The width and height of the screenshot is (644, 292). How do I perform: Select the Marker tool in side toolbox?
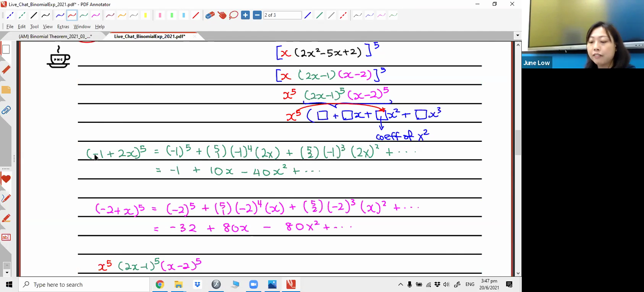(x=6, y=218)
